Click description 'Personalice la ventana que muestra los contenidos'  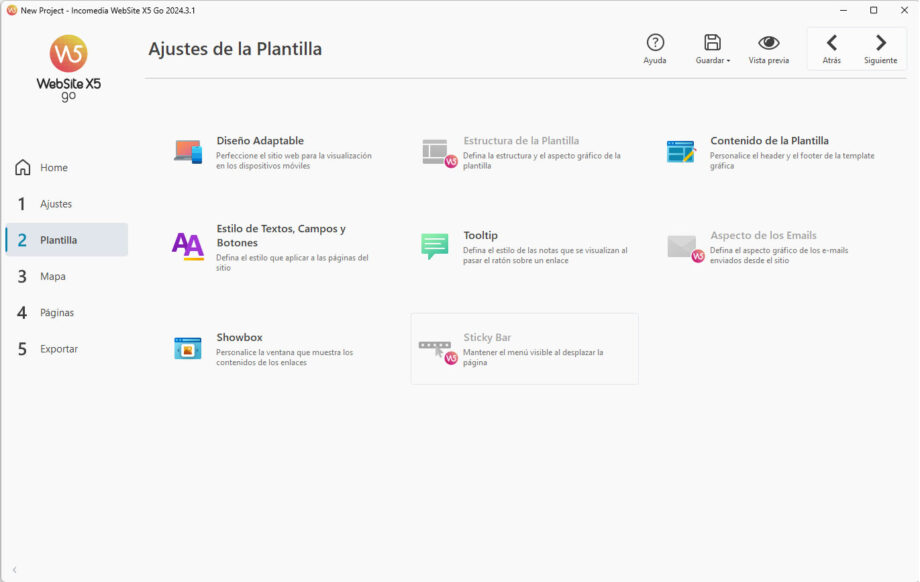[x=285, y=357]
